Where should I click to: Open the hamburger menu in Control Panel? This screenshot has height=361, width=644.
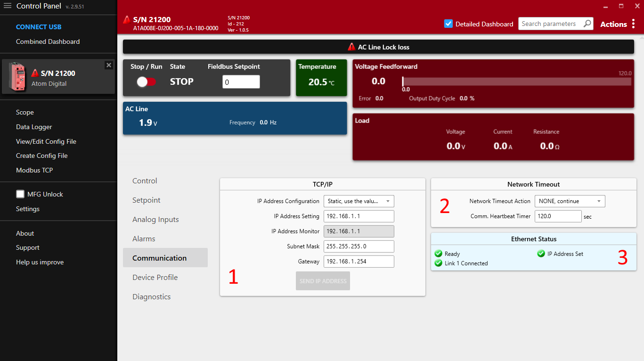click(8, 7)
